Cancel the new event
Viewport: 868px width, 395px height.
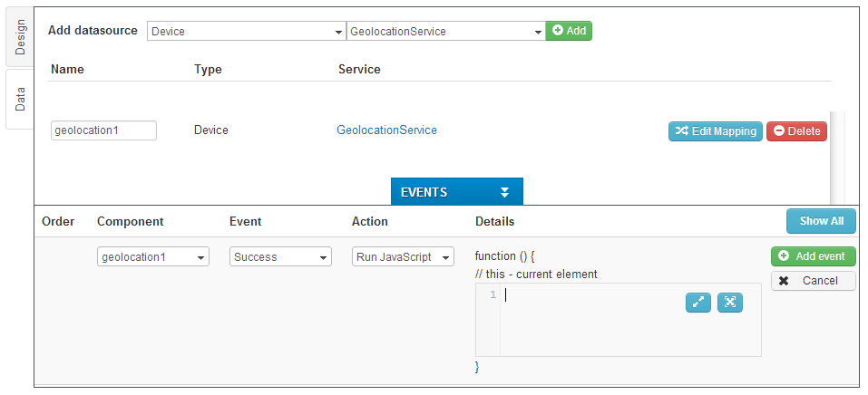(x=813, y=281)
